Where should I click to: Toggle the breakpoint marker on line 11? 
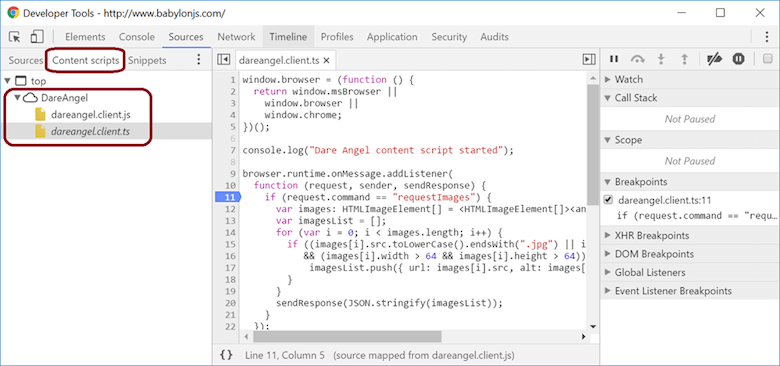coord(228,197)
